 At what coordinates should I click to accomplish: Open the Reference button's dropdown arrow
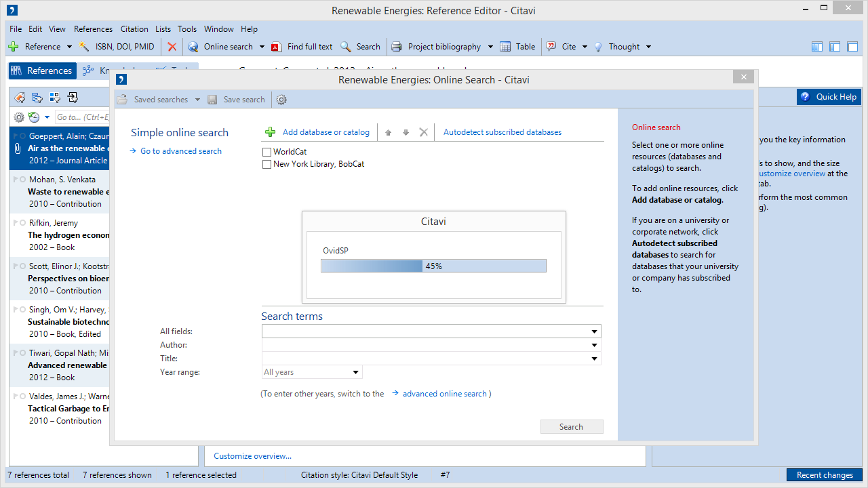[x=68, y=47]
